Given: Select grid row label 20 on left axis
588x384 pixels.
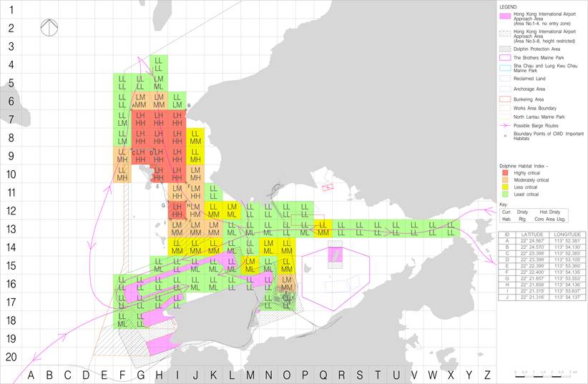Looking at the screenshot, I should (11, 358).
